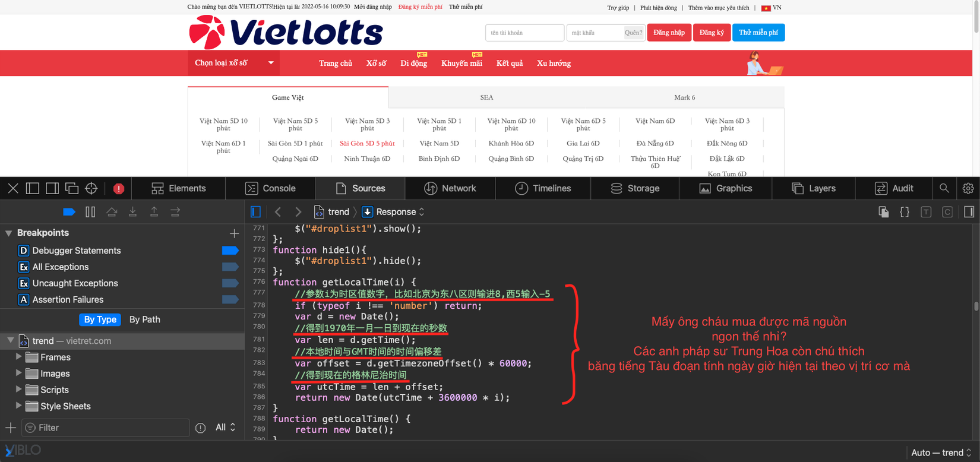Collapse the trend — vietret.com tree

coord(10,340)
